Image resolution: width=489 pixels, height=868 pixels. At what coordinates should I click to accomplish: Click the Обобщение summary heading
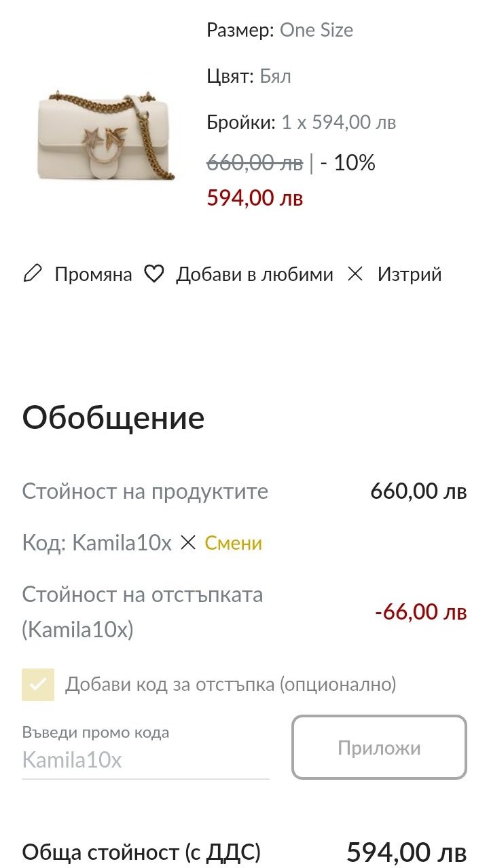click(113, 418)
